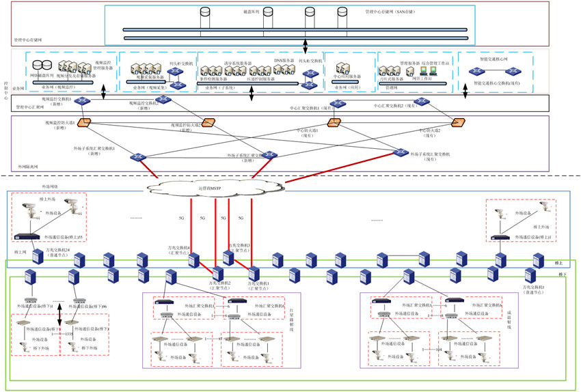Screen dimensions: 581x392
Task: Click the 诱导系统服务器 label
Action: 237,64
